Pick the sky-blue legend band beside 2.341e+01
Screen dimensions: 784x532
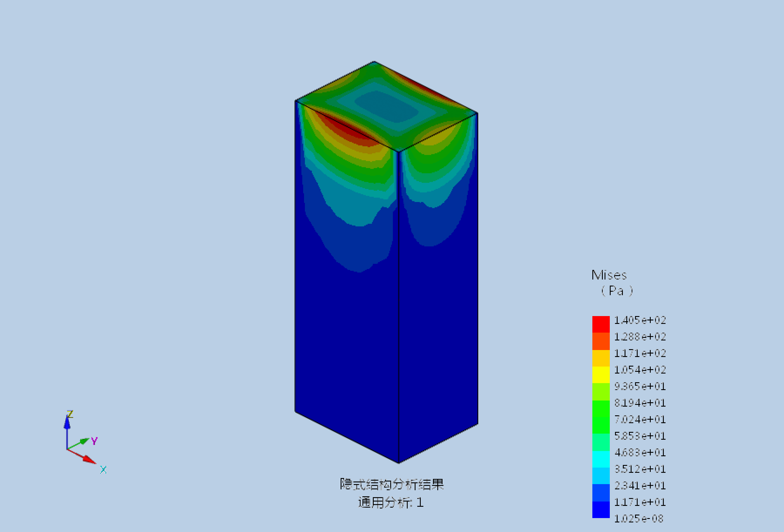pos(601,476)
